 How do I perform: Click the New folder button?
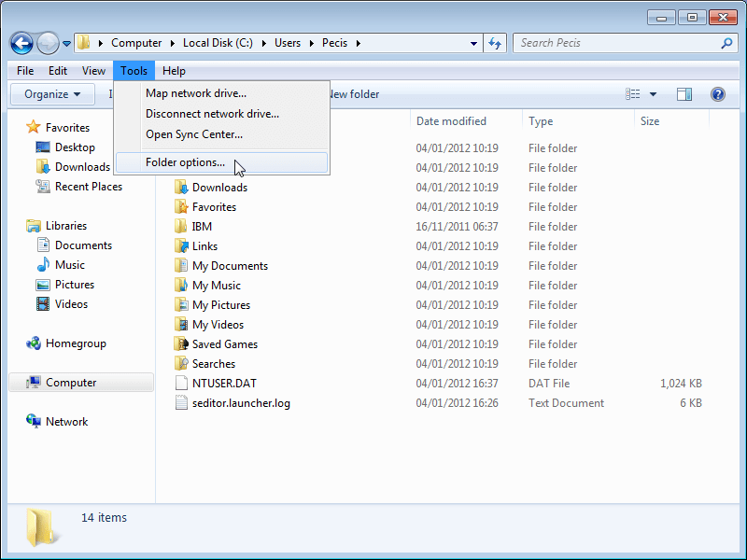(355, 94)
